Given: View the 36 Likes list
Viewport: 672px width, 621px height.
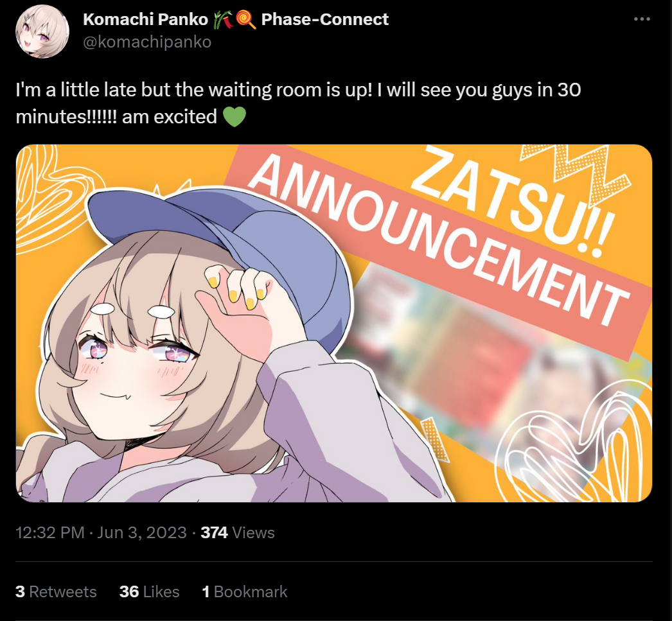Looking at the screenshot, I should 149,591.
